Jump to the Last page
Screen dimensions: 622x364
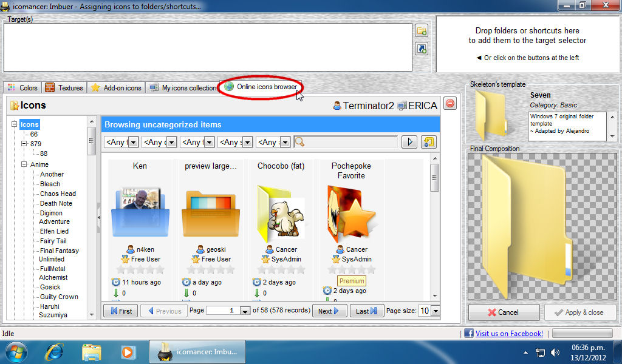click(366, 311)
